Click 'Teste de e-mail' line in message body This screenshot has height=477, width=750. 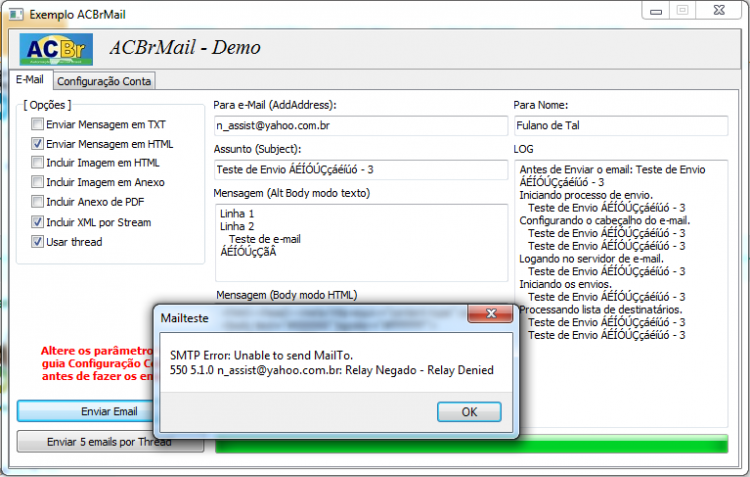[265, 239]
